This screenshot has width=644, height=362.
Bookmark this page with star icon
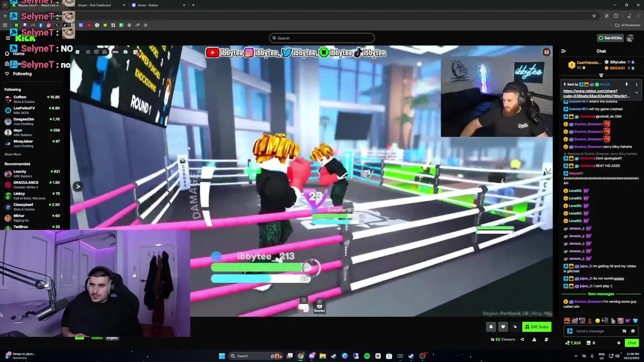pos(594,16)
